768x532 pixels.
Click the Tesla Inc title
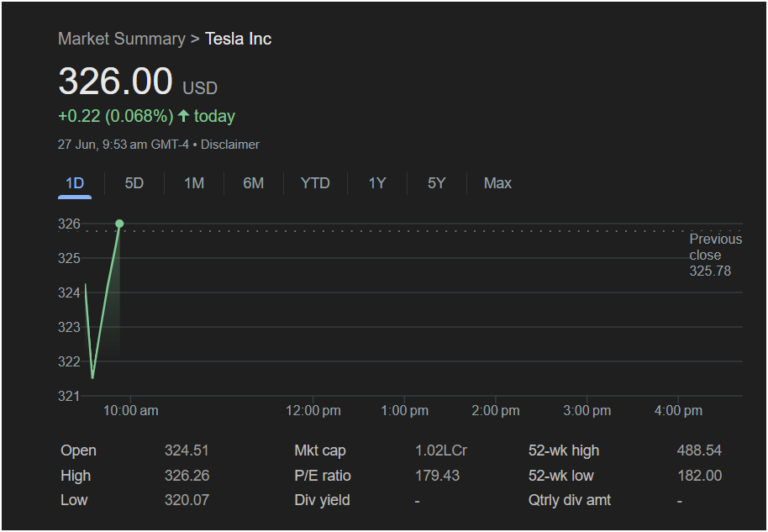pyautogui.click(x=238, y=39)
